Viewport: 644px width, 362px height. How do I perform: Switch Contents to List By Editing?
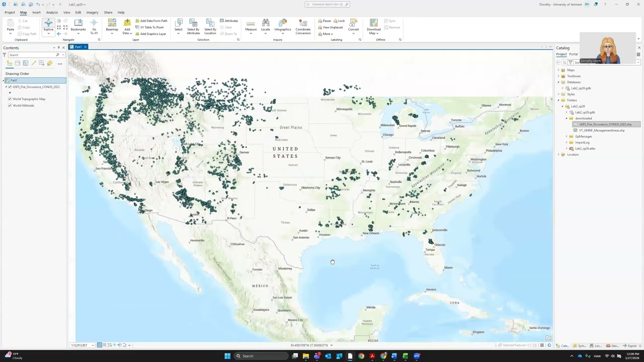[x=34, y=63]
